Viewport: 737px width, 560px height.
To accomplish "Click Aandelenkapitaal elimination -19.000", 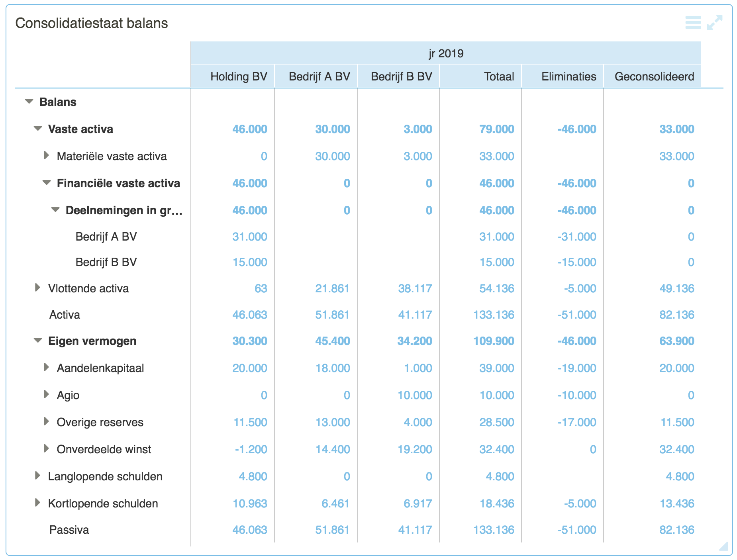I will pyautogui.click(x=577, y=368).
